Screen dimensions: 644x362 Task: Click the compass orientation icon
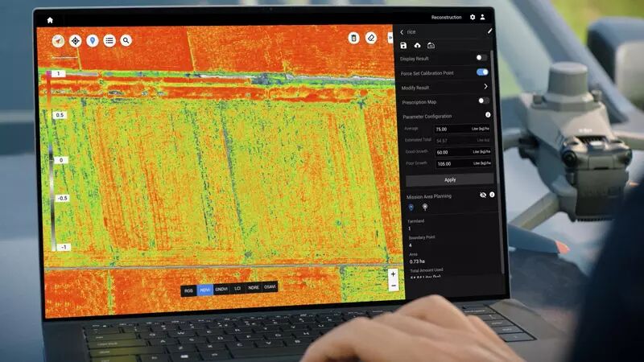(58, 41)
